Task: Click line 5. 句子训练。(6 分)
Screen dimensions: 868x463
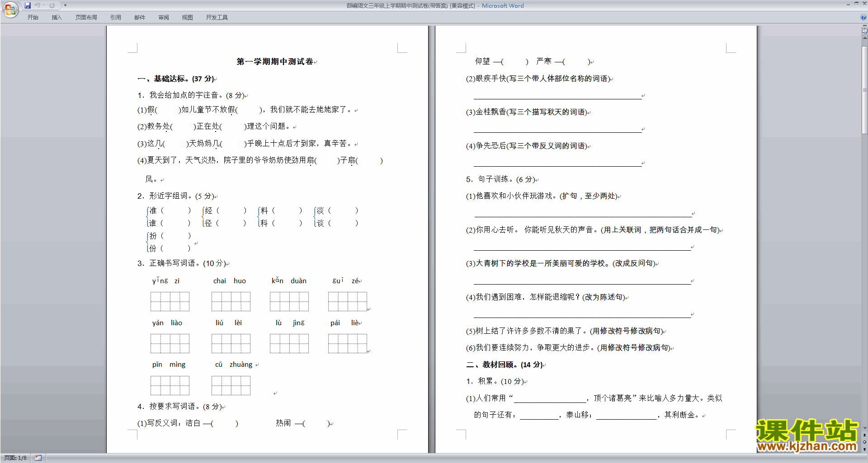Action: click(501, 179)
